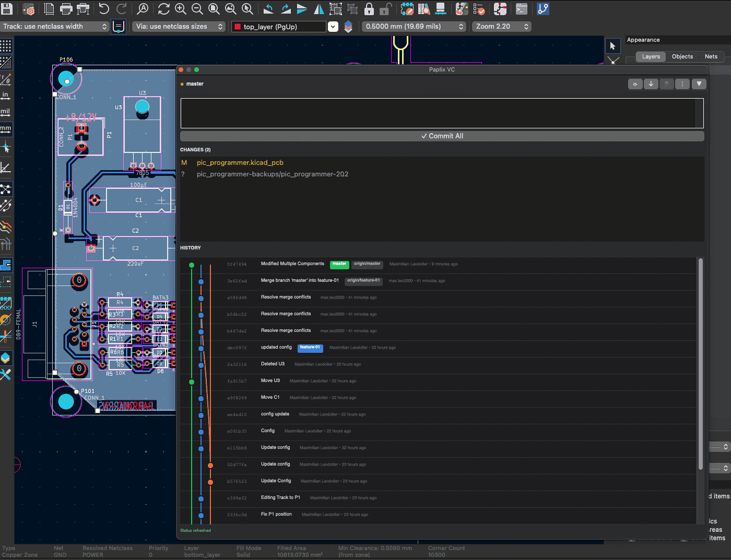
Task: Click the pull (down arrow) button in Paplix VC
Action: click(651, 84)
